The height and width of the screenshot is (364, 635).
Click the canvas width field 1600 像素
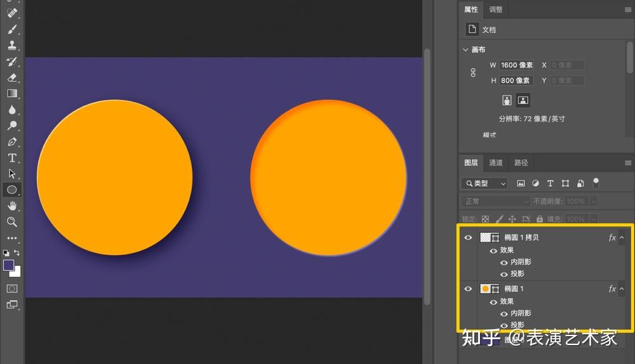tap(516, 65)
